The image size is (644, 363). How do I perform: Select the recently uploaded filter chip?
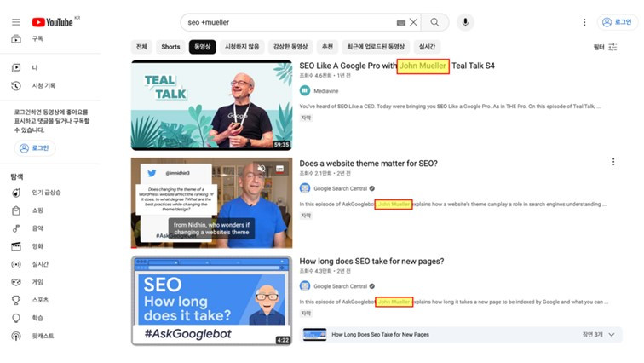tap(376, 47)
